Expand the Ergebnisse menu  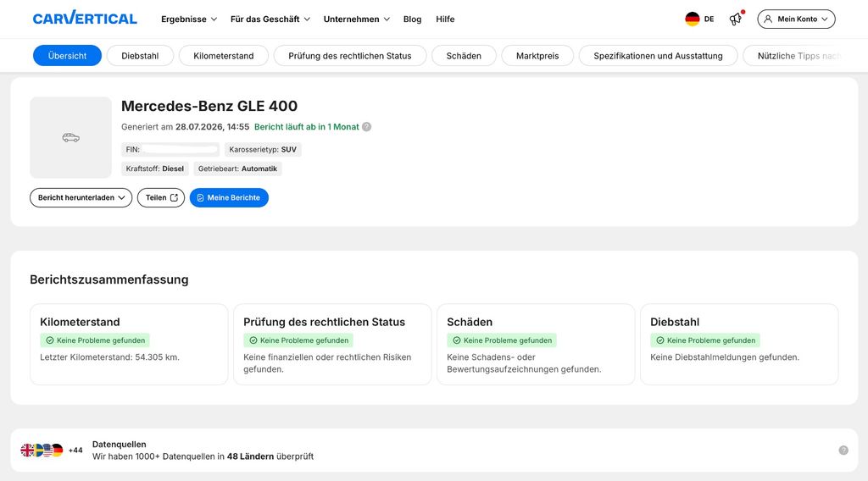click(189, 19)
